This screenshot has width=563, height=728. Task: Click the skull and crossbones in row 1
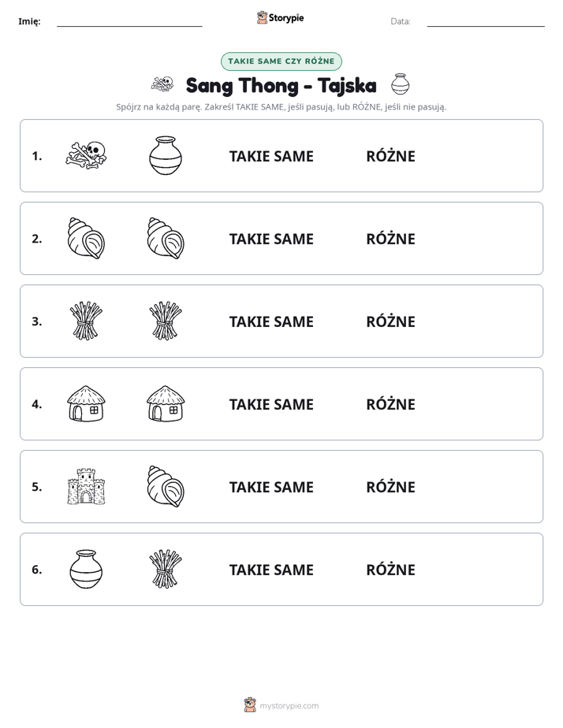(x=86, y=155)
